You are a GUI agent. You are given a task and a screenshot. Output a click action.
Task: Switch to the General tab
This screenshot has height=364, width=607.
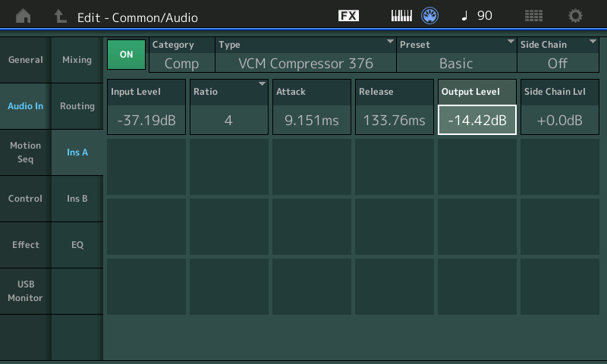click(25, 60)
